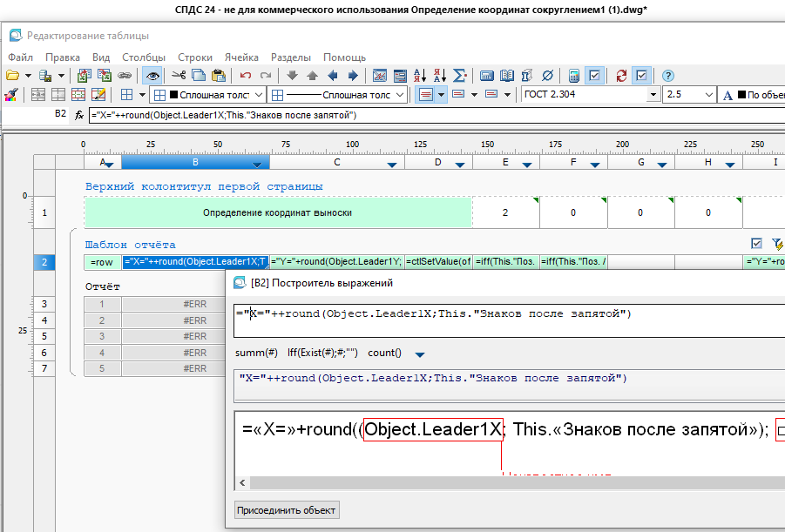Click the Sigma sum icon
The height and width of the screenshot is (532, 785).
459,76
